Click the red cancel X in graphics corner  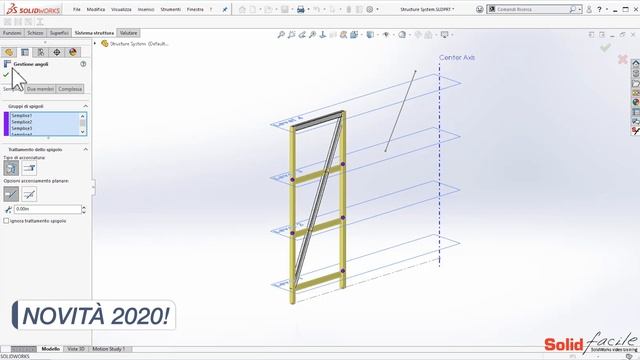pyautogui.click(x=622, y=60)
